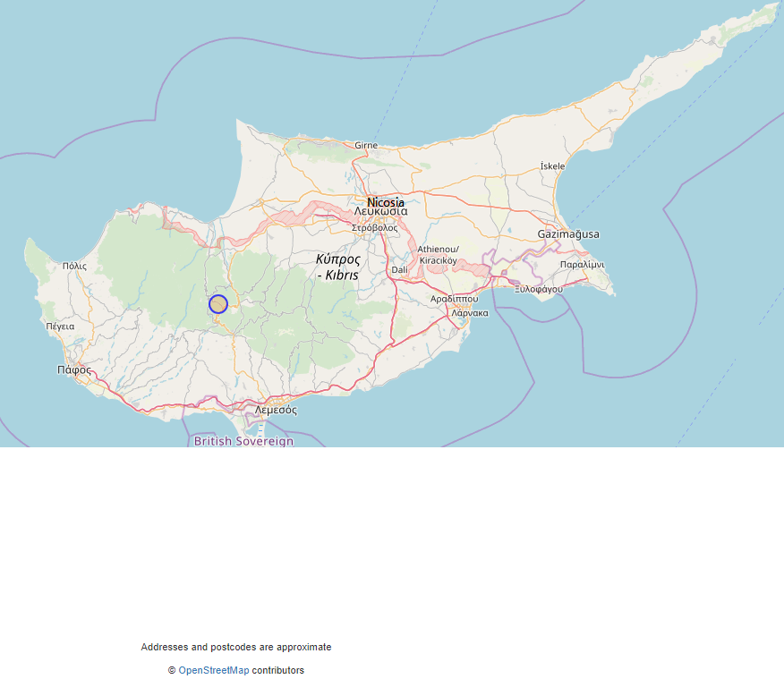
Task: Click the Dali town label
Action: pyautogui.click(x=399, y=270)
